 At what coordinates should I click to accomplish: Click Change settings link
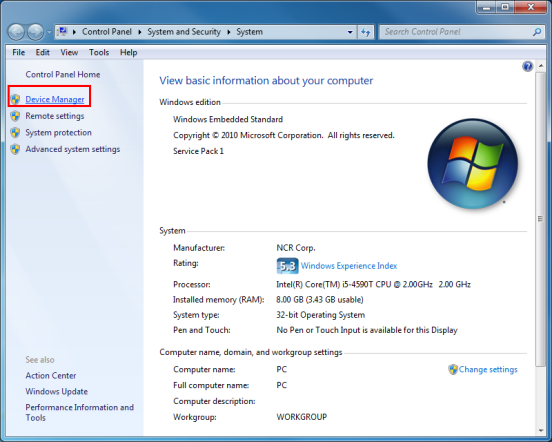pyautogui.click(x=488, y=370)
